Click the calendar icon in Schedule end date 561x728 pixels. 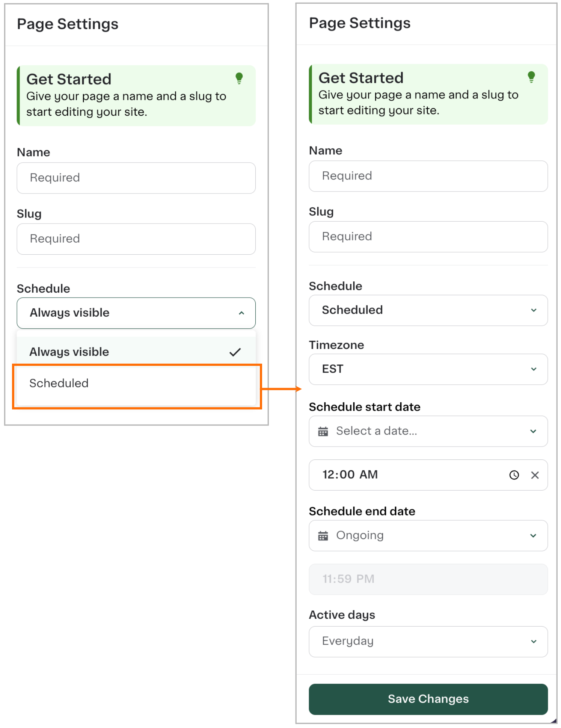click(x=324, y=535)
